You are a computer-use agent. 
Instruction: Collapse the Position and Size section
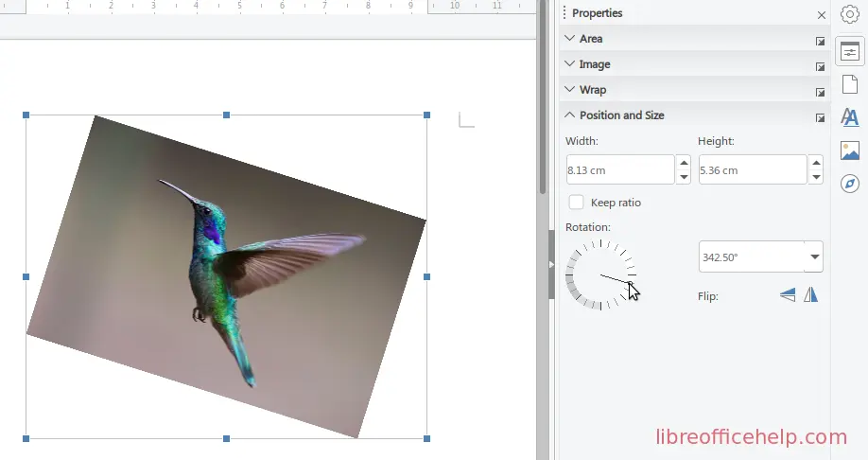(x=621, y=115)
